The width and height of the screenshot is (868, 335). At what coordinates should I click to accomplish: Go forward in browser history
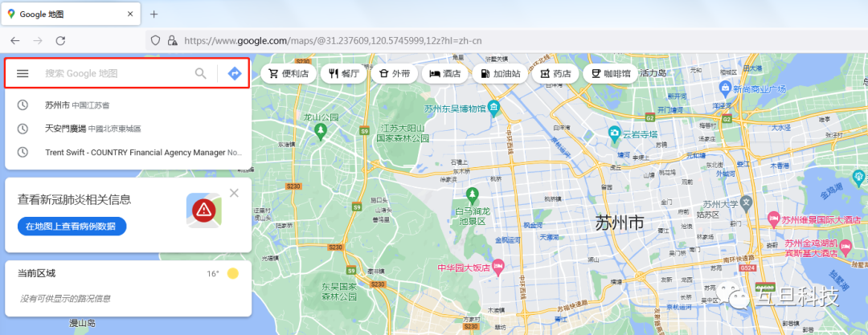coord(38,40)
